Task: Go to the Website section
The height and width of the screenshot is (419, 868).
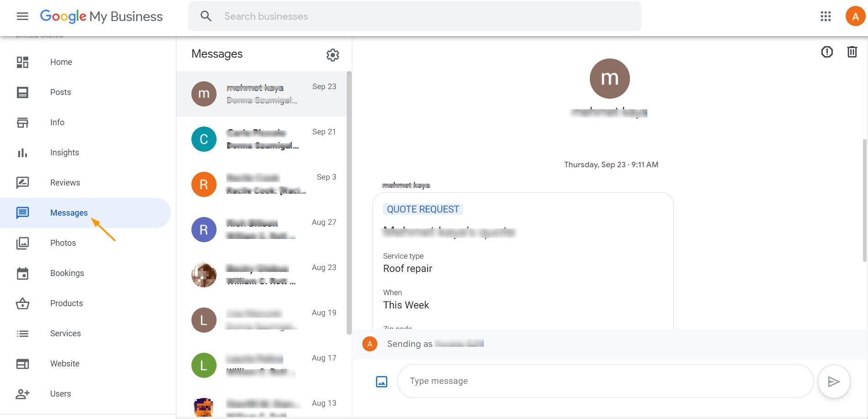Action: tap(64, 363)
